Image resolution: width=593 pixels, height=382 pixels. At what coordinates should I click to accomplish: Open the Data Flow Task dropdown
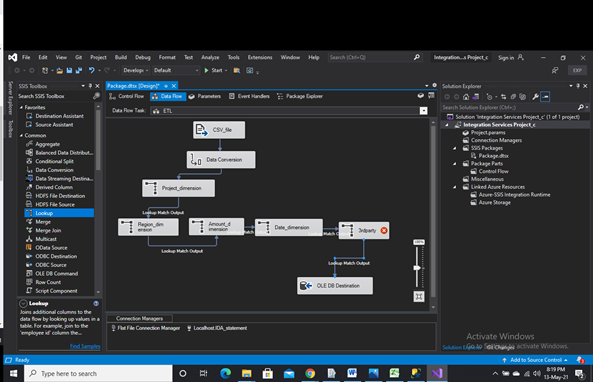pos(424,111)
